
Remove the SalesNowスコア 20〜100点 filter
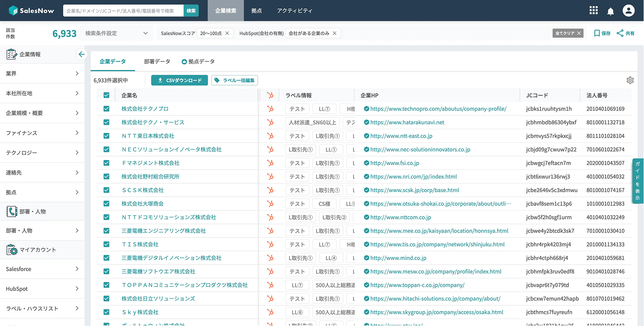tap(227, 33)
